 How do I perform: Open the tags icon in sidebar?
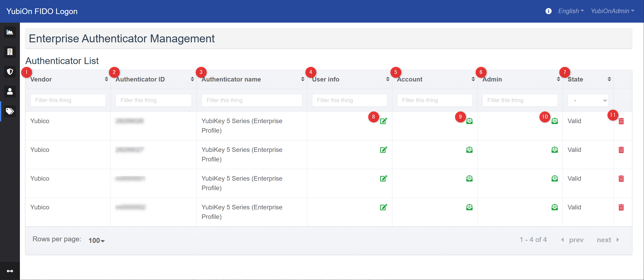pyautogui.click(x=10, y=111)
